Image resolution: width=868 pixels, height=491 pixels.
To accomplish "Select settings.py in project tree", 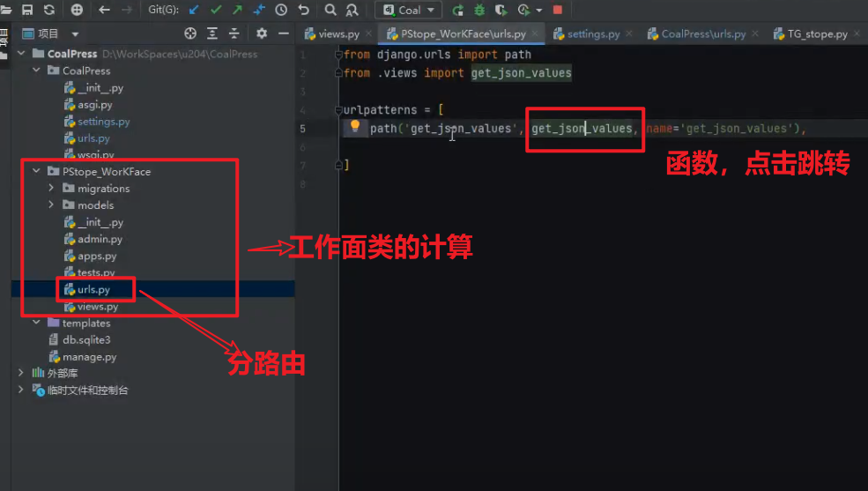I will click(x=103, y=122).
